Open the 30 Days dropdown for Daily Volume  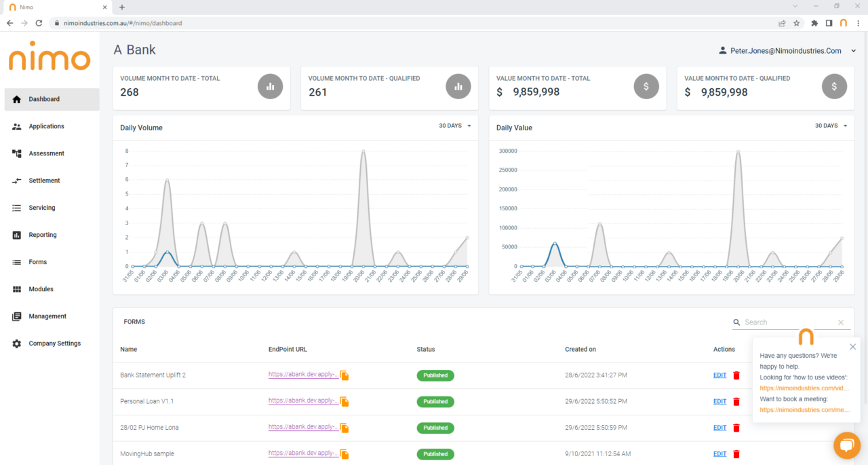452,126
